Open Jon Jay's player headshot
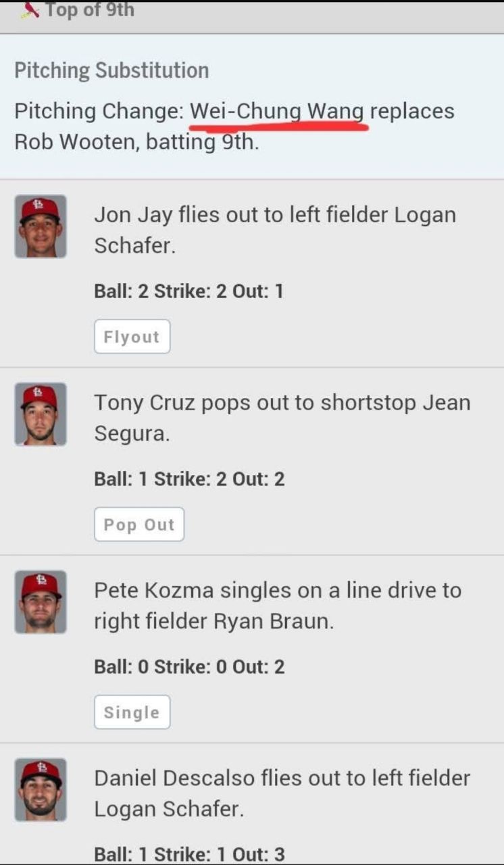 (41, 226)
